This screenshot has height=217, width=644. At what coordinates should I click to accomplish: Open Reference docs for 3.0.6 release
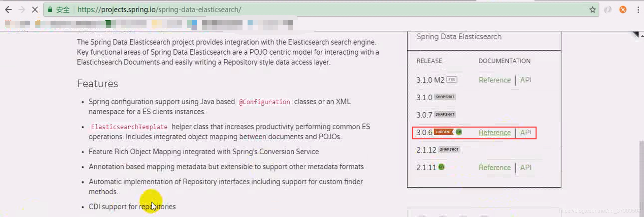(x=494, y=133)
